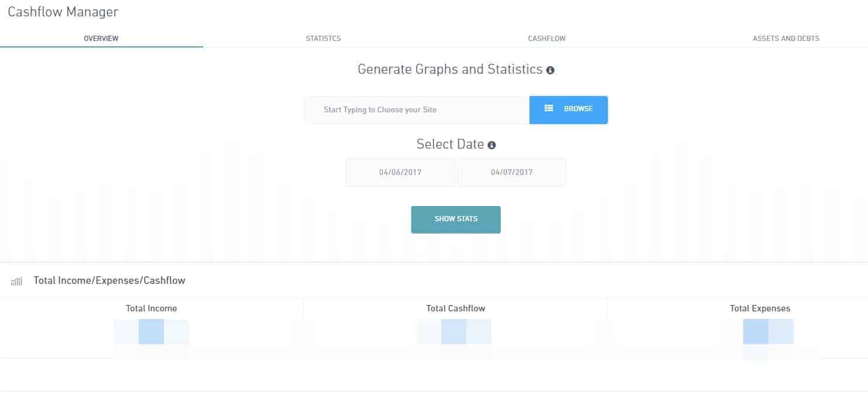Click the Total Income loading placeholder
This screenshot has width=868, height=398.
pos(152,332)
